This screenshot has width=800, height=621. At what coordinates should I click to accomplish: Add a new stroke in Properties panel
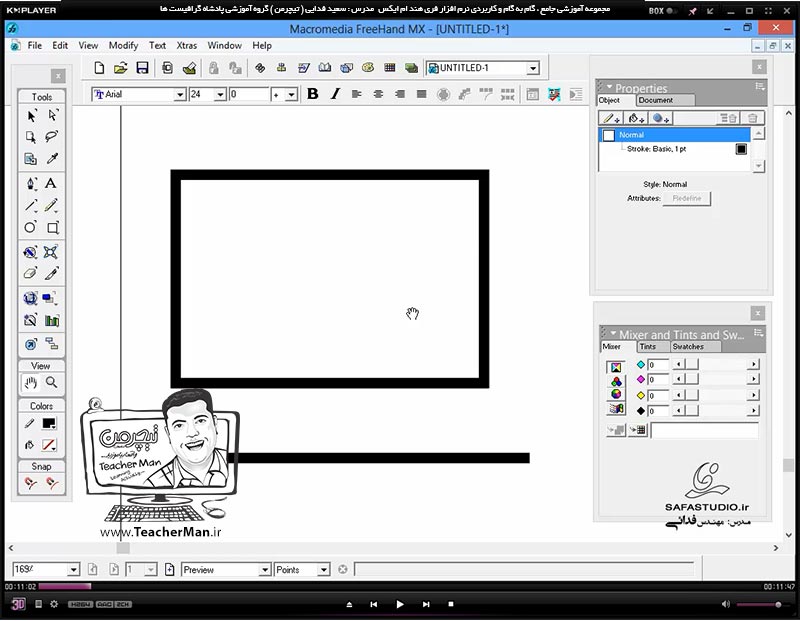[x=611, y=118]
